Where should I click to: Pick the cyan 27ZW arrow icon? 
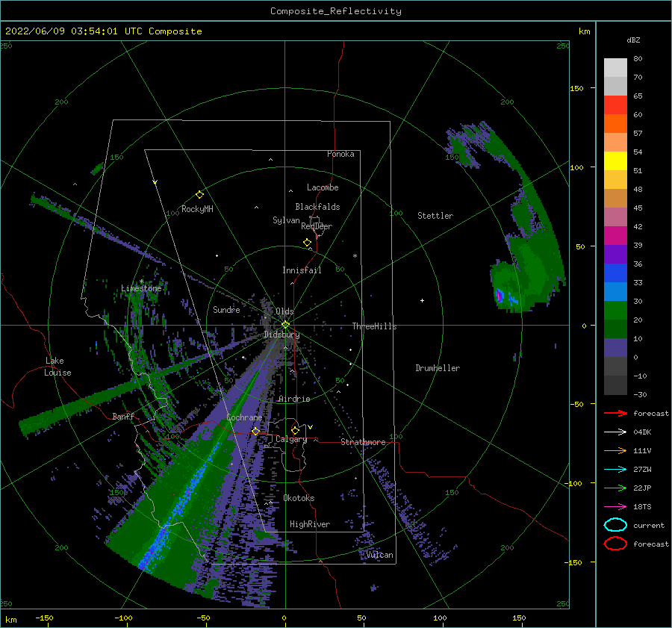pos(615,470)
